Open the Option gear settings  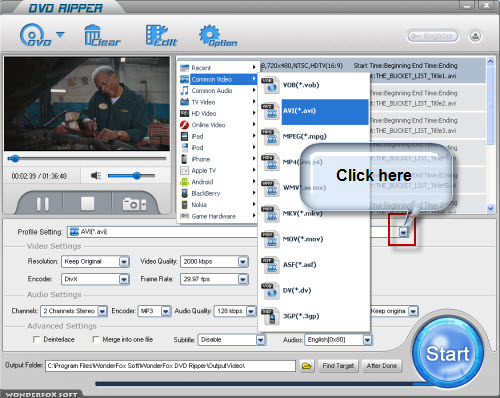[218, 35]
